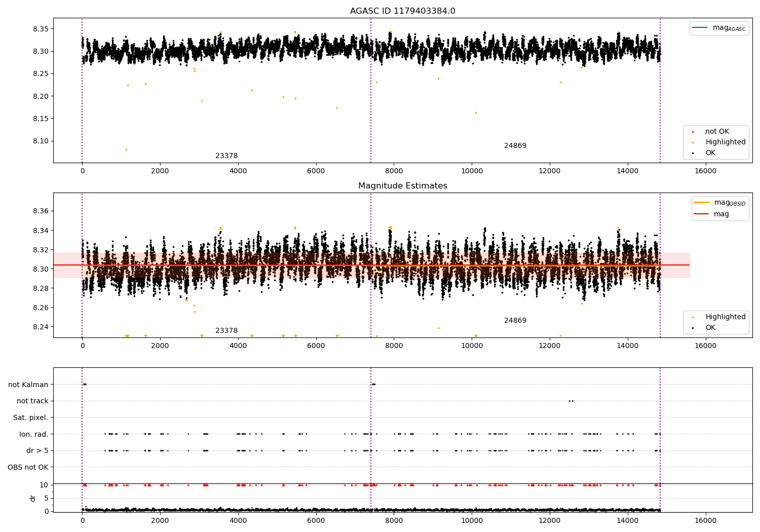Click the red 'mag' legend entry in middle plot

(x=712, y=214)
